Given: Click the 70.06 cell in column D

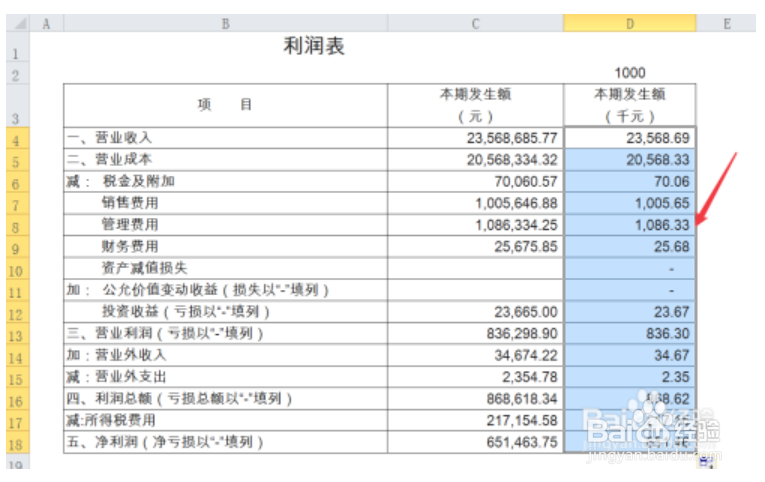Looking at the screenshot, I should 630,181.
